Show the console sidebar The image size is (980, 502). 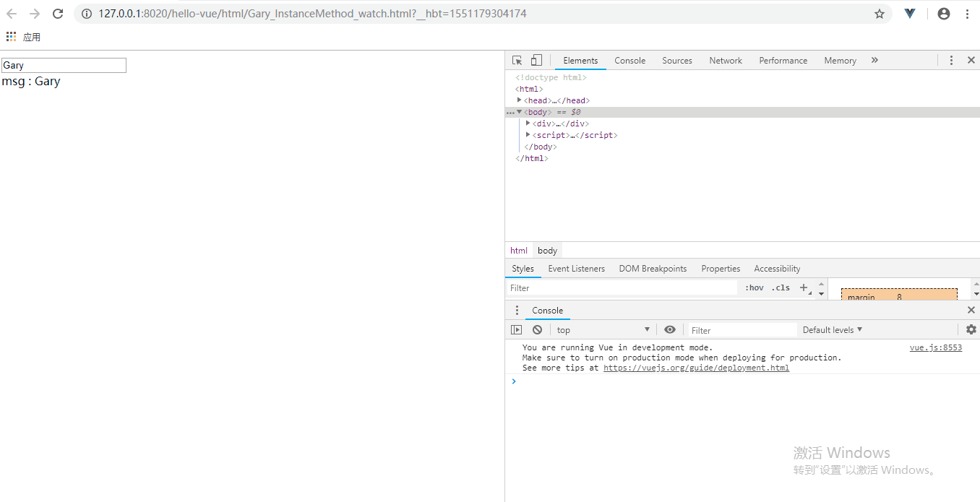(x=516, y=329)
